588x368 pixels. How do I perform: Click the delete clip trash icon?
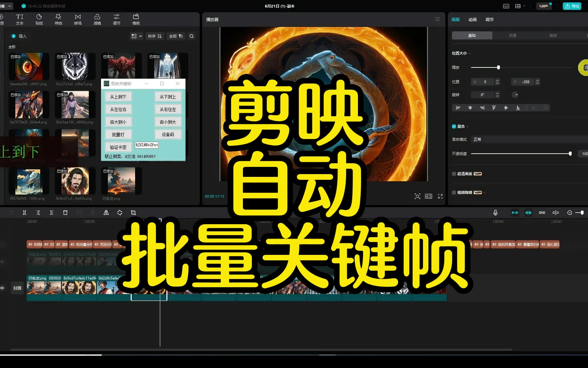point(65,213)
